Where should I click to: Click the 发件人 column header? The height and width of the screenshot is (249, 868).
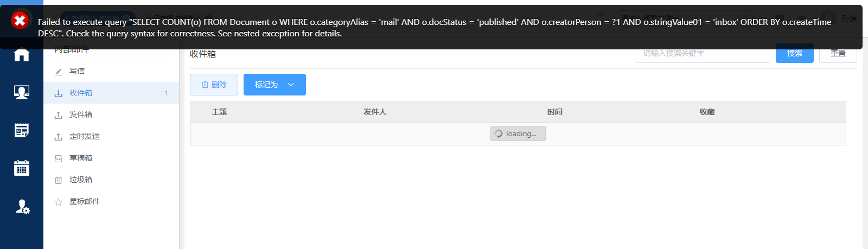(375, 112)
